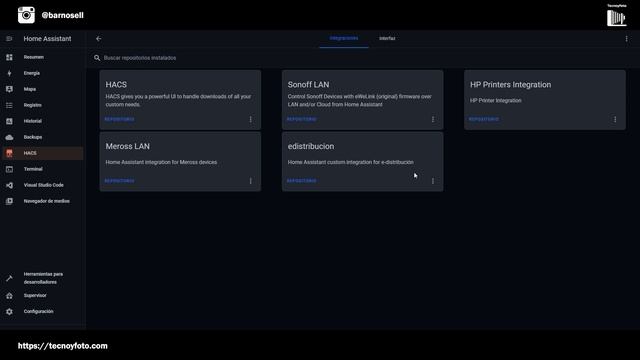The width and height of the screenshot is (640, 360).
Task: Focus the Buscar repositorios instalados search field
Action: point(363,58)
